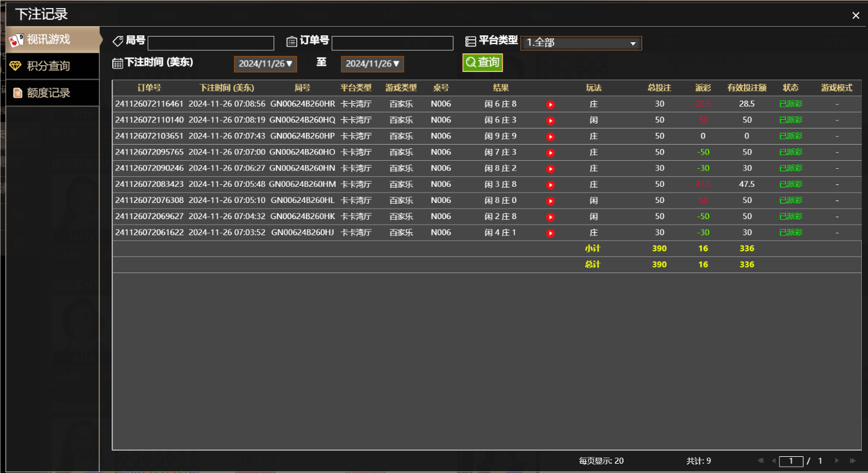Open the end date dropdown after 至
Screen dimensions: 868x473
click(372, 63)
